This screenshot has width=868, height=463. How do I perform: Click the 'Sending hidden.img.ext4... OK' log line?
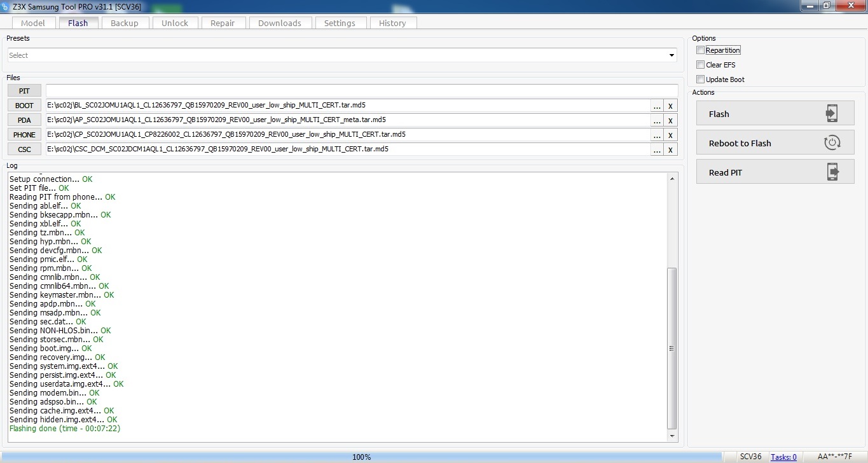64,420
